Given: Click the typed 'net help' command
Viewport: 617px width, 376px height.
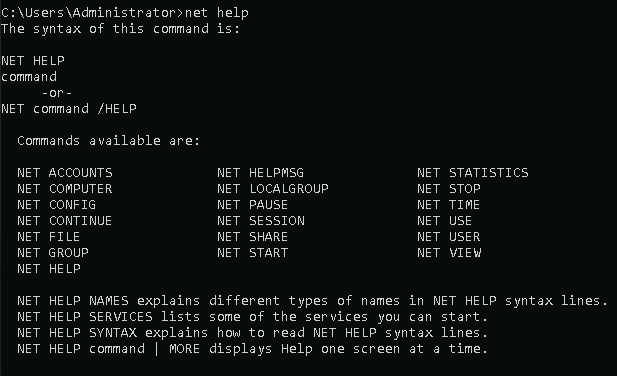Looking at the screenshot, I should (x=217, y=13).
